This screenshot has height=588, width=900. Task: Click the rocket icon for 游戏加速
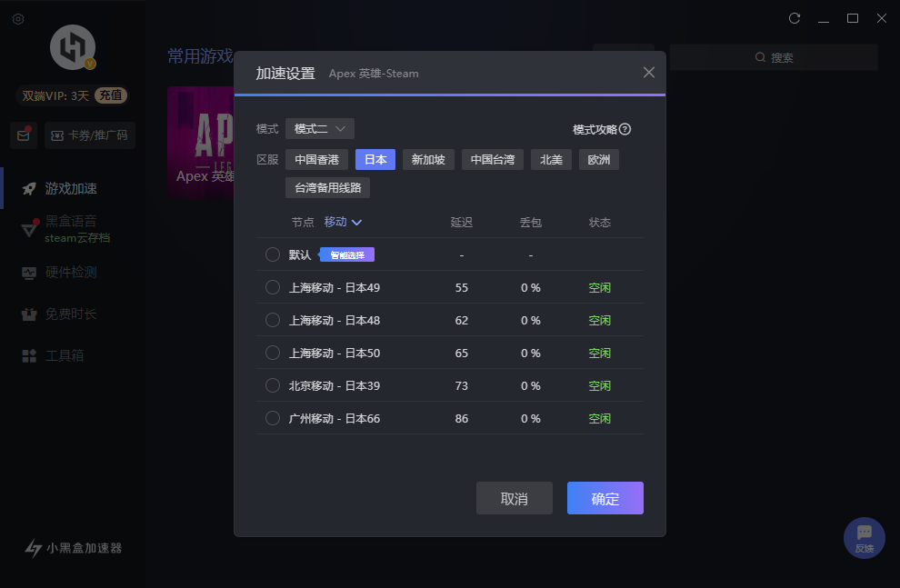click(29, 188)
